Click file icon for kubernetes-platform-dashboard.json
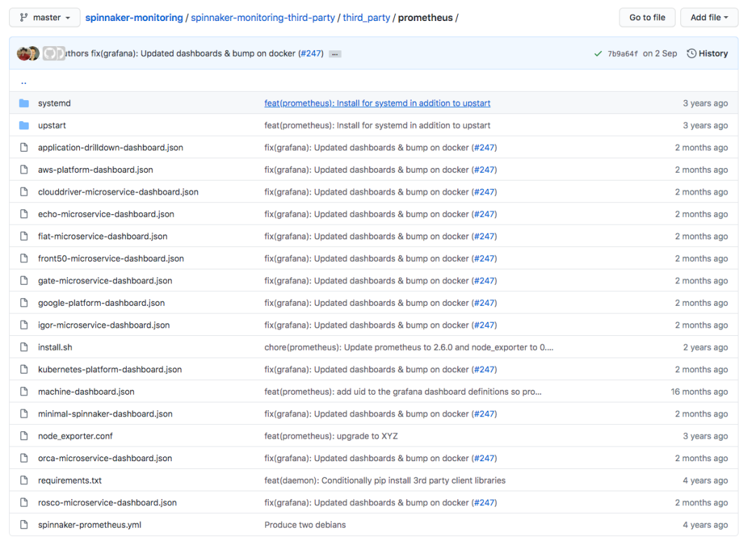The width and height of the screenshot is (756, 541). click(24, 370)
